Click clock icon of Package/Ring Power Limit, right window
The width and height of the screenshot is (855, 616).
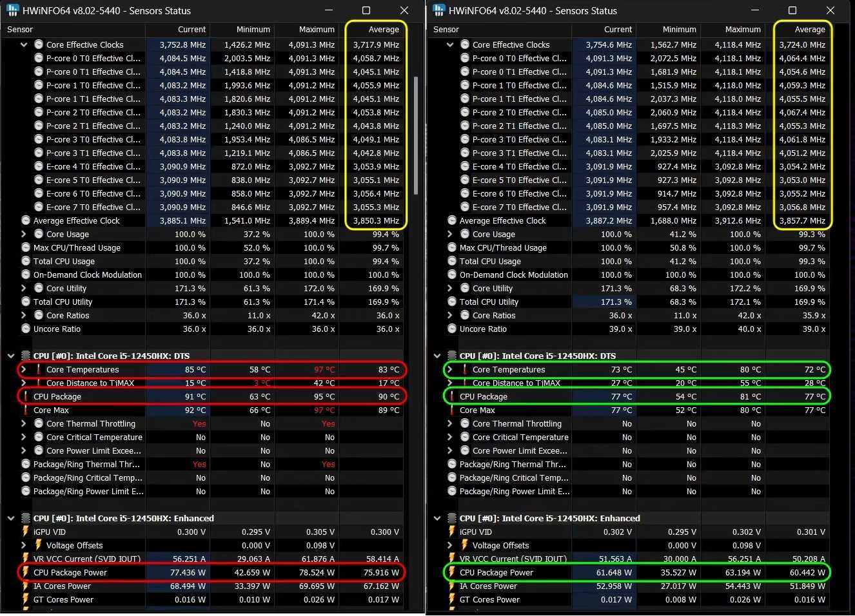click(x=452, y=491)
